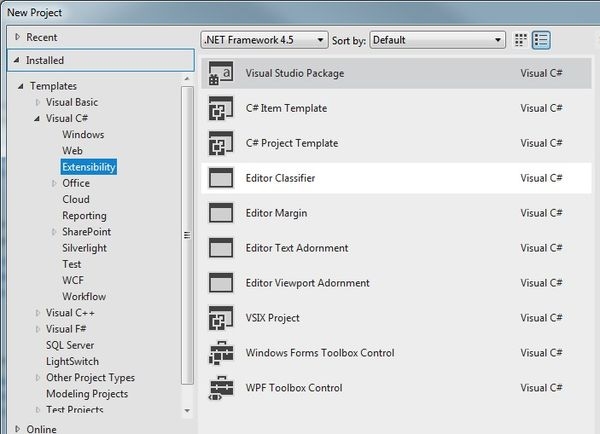Switch to small icons view
The height and width of the screenshot is (434, 600).
[x=520, y=40]
